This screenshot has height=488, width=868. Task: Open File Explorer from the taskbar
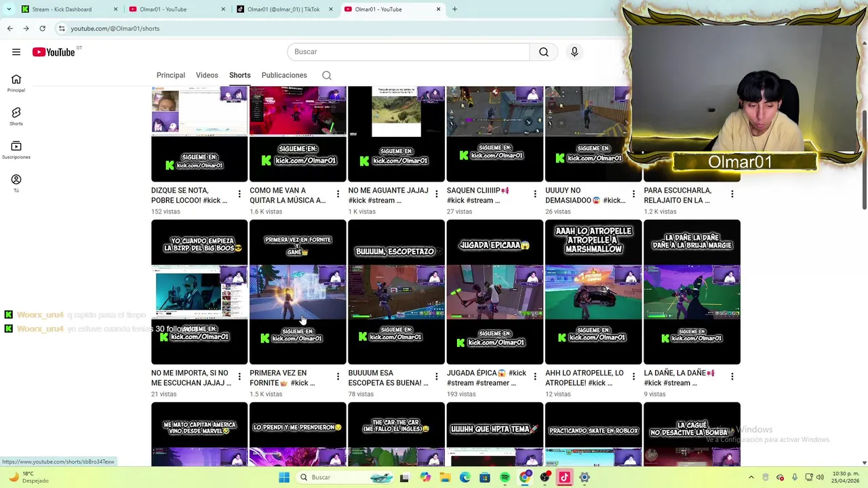[445, 477]
